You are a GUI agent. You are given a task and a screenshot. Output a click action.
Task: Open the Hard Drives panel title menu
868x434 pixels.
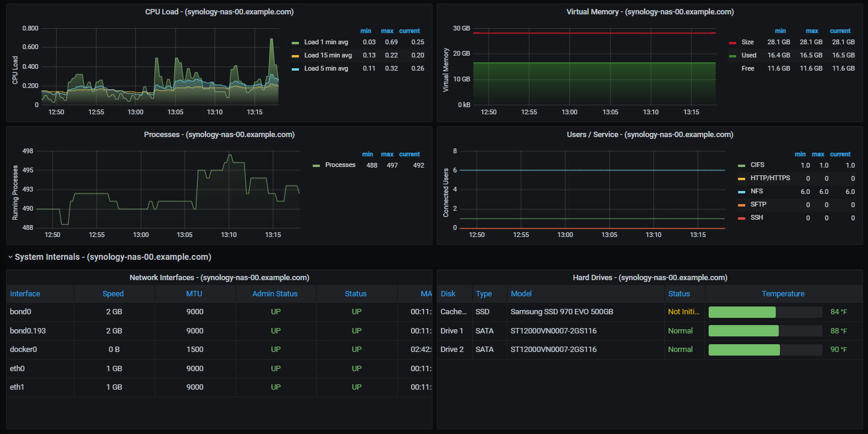650,278
